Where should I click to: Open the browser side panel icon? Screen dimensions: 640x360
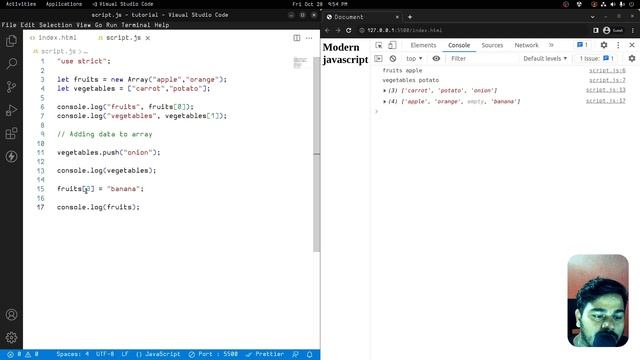click(596, 31)
